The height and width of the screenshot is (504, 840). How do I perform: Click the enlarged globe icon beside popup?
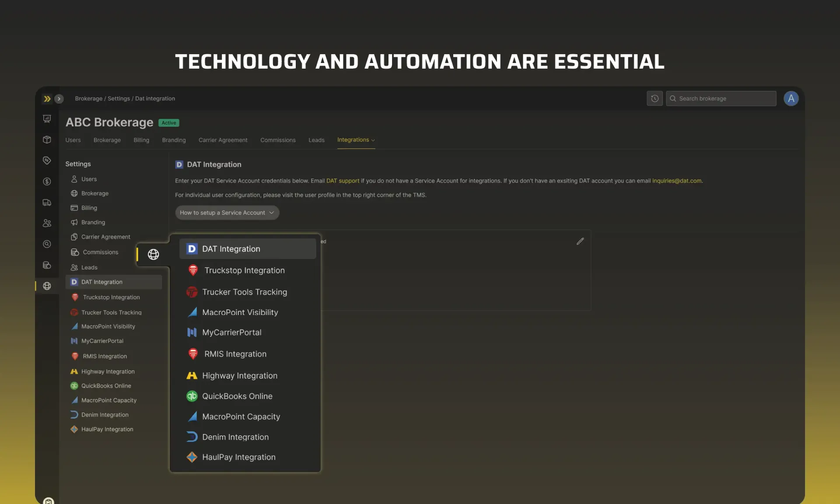(x=153, y=254)
